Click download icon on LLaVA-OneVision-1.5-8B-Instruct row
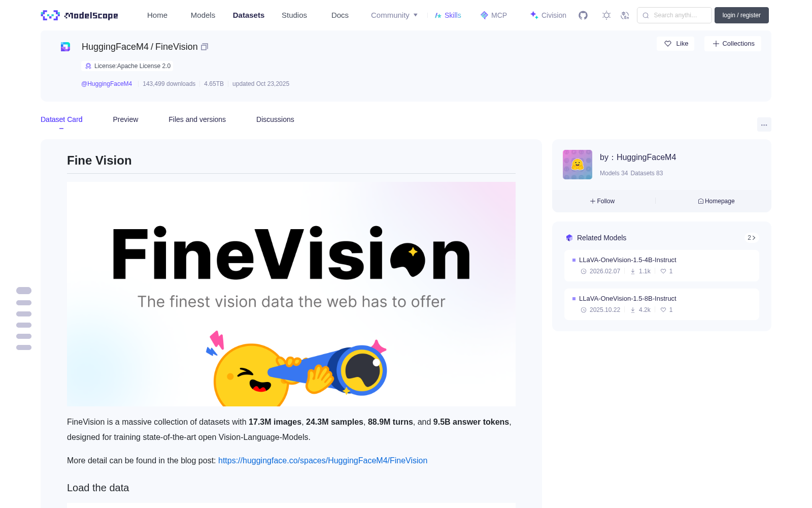Viewport: 812px width, 508px height. click(x=633, y=310)
